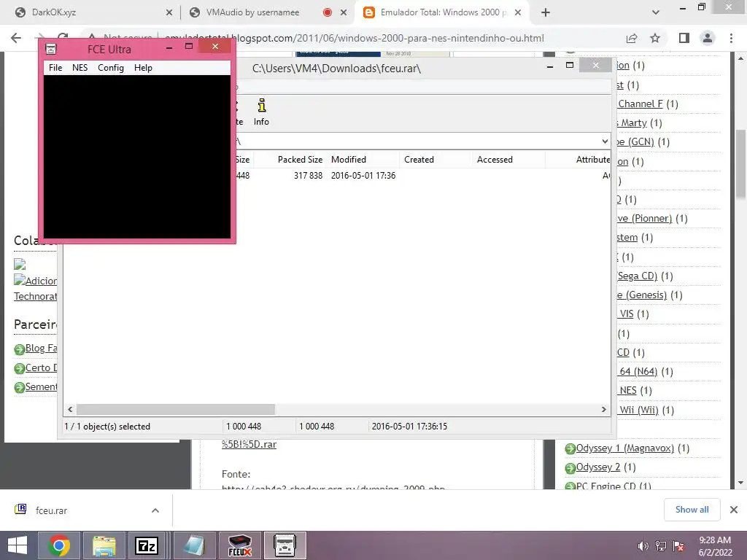The width and height of the screenshot is (747, 560).
Task: Click 7-Zip horizontal scrollbar thumb
Action: (176, 410)
